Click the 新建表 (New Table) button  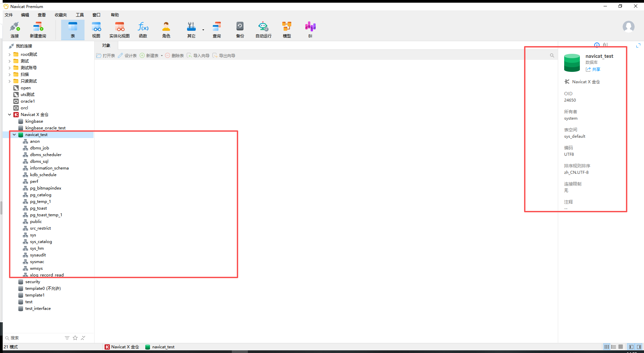(149, 56)
